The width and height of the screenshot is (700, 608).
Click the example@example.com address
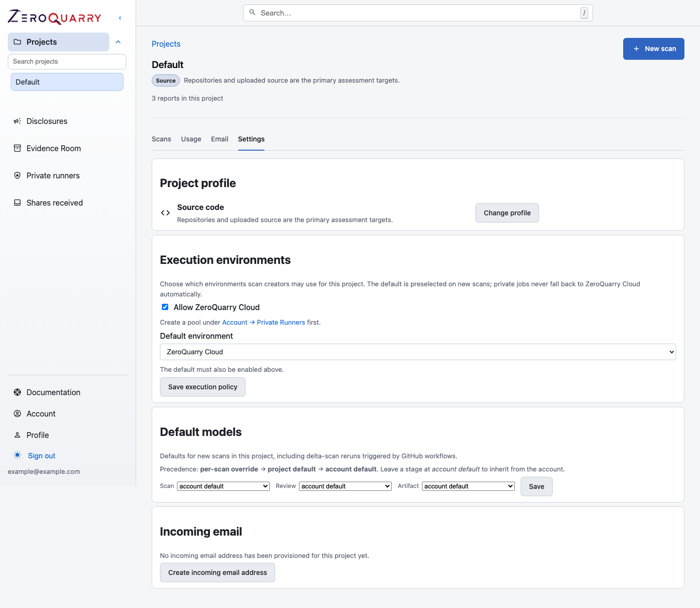pos(44,471)
